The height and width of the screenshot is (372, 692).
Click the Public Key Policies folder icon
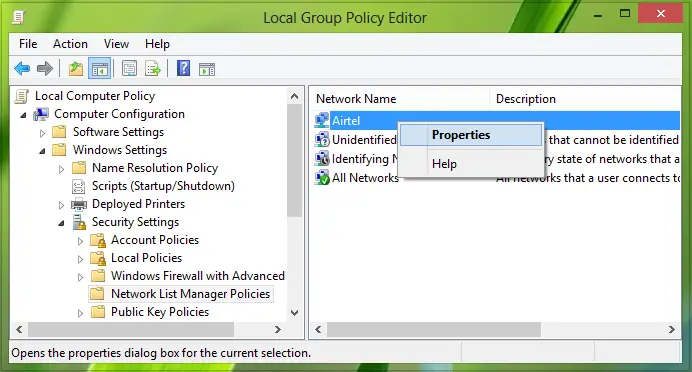[98, 312]
